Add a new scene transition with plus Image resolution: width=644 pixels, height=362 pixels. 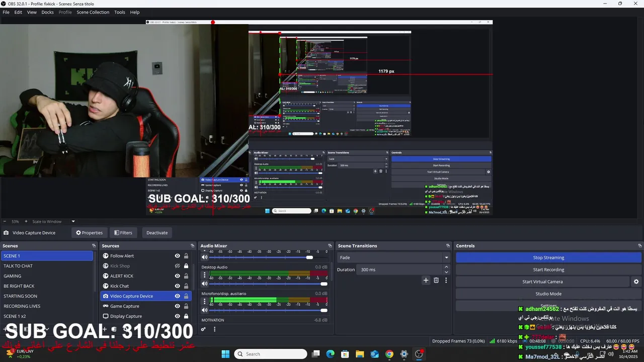pyautogui.click(x=426, y=280)
